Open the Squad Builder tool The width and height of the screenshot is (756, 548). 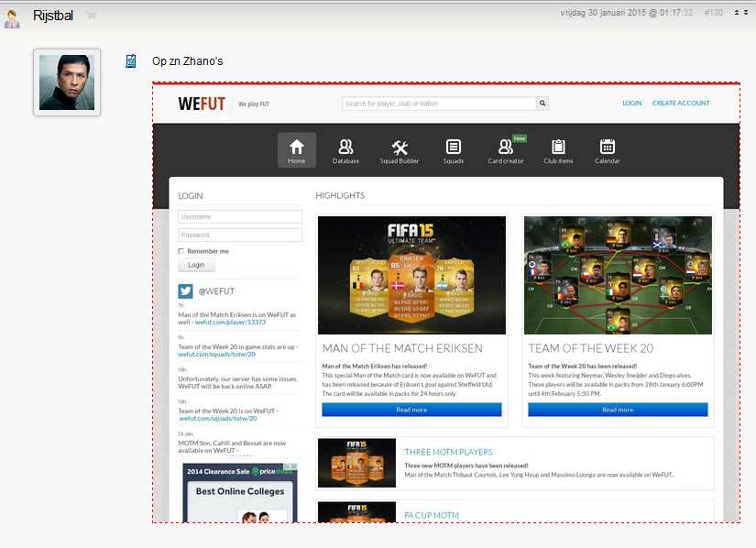(400, 150)
